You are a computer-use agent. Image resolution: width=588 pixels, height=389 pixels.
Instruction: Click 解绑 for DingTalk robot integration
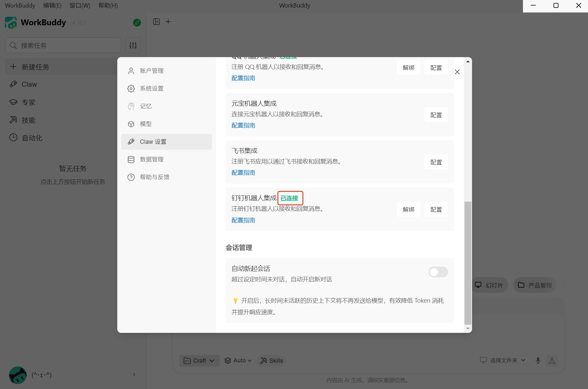[408, 209]
